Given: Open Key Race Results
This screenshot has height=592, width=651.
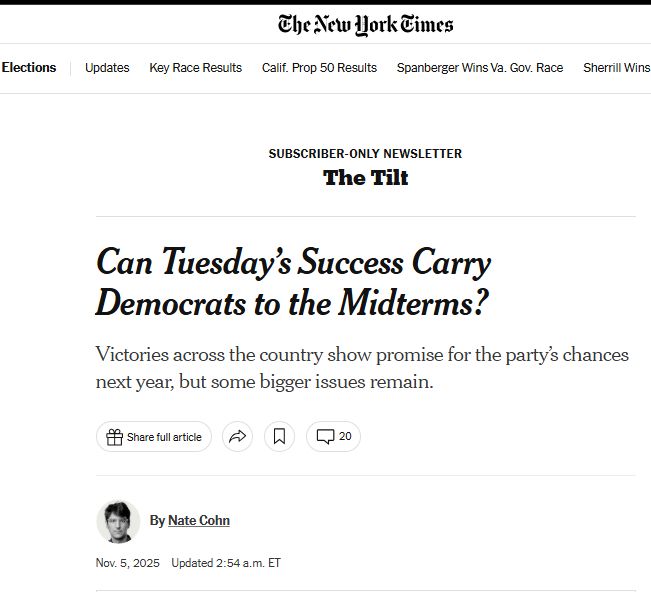Looking at the screenshot, I should [x=196, y=68].
